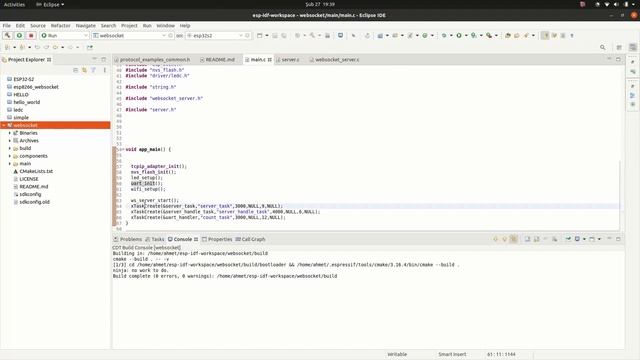The height and width of the screenshot is (360, 640).
Task: Open the Source menu
Action: (x=38, y=25)
